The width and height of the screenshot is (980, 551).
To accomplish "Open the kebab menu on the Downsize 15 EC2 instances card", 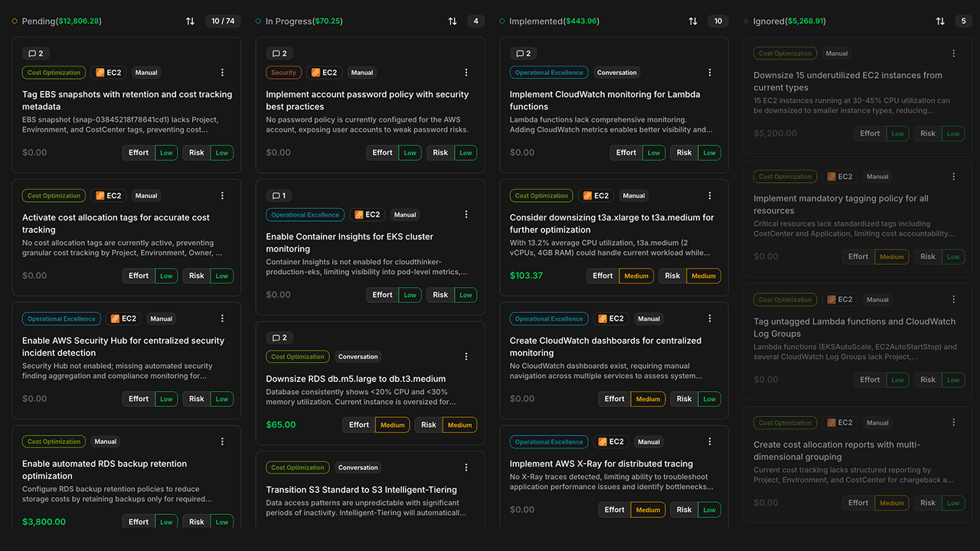I will click(953, 53).
